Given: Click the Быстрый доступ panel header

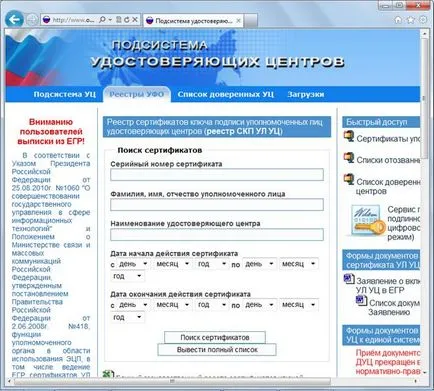Looking at the screenshot, I should 381,122.
